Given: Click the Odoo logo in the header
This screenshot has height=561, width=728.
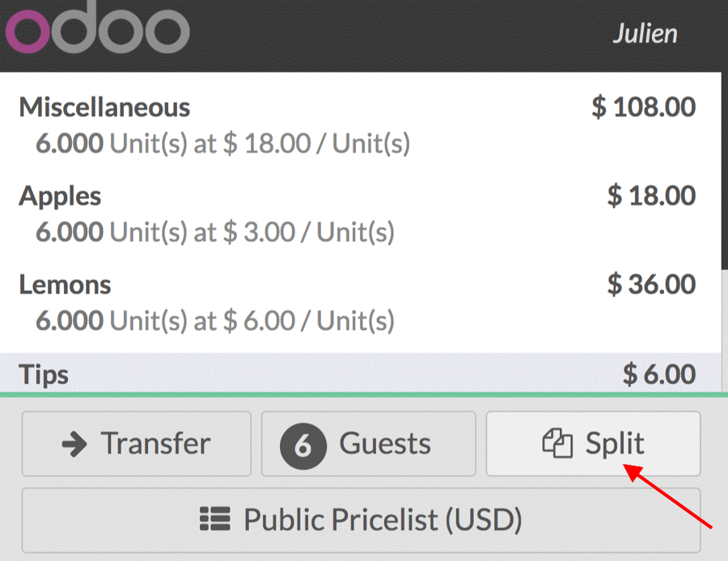Looking at the screenshot, I should [97, 31].
